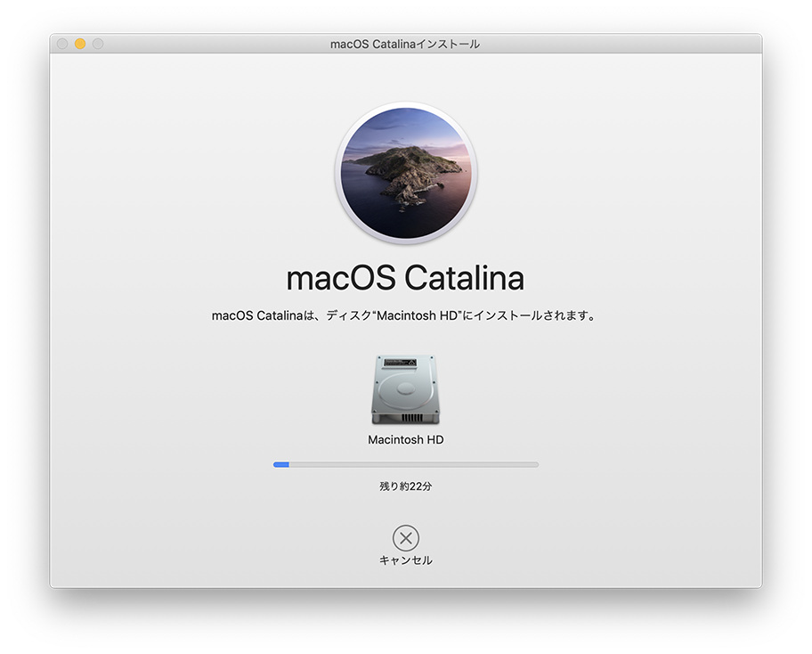
Task: Click the yellow minimize window button
Action: pyautogui.click(x=80, y=44)
